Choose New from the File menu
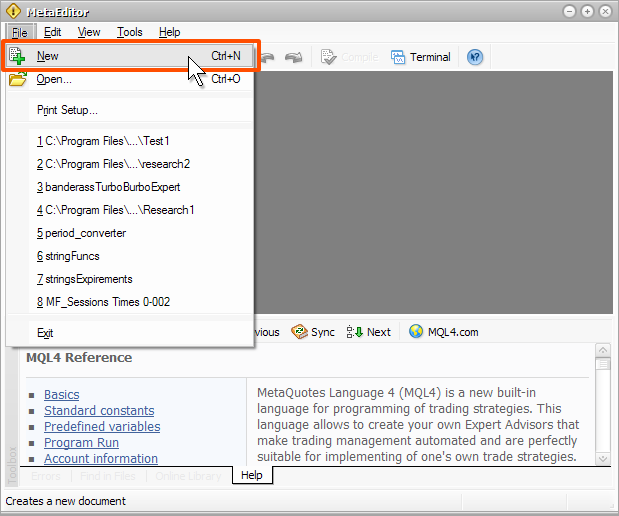 point(130,56)
